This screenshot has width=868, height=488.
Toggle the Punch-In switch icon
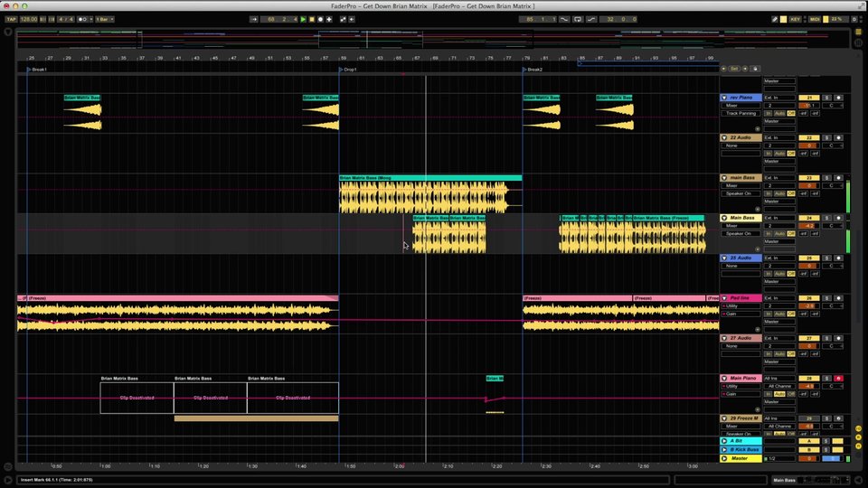point(564,19)
